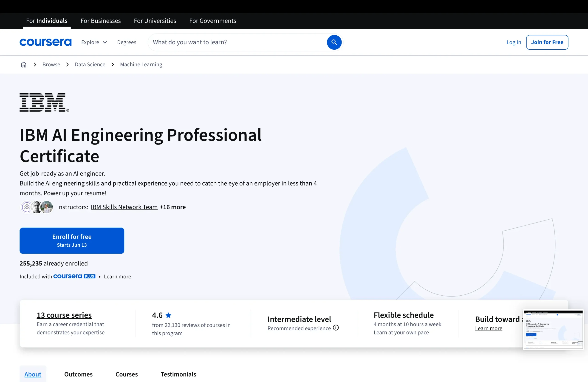Click Learn more beside Coursera Plus
This screenshot has width=588, height=382.
coord(117,277)
